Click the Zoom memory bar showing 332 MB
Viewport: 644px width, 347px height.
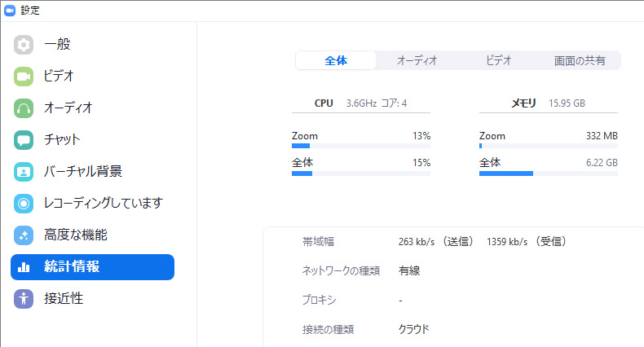coord(549,146)
